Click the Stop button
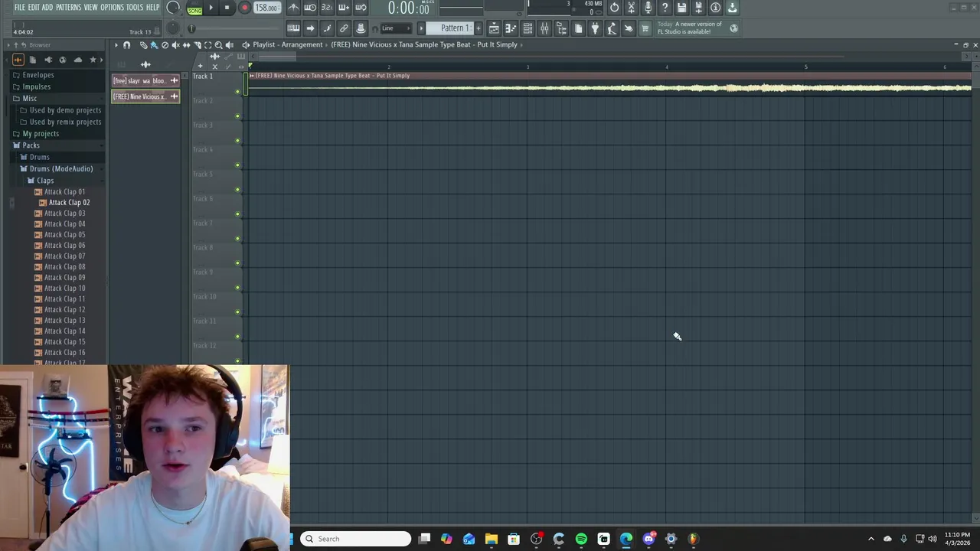 [227, 8]
